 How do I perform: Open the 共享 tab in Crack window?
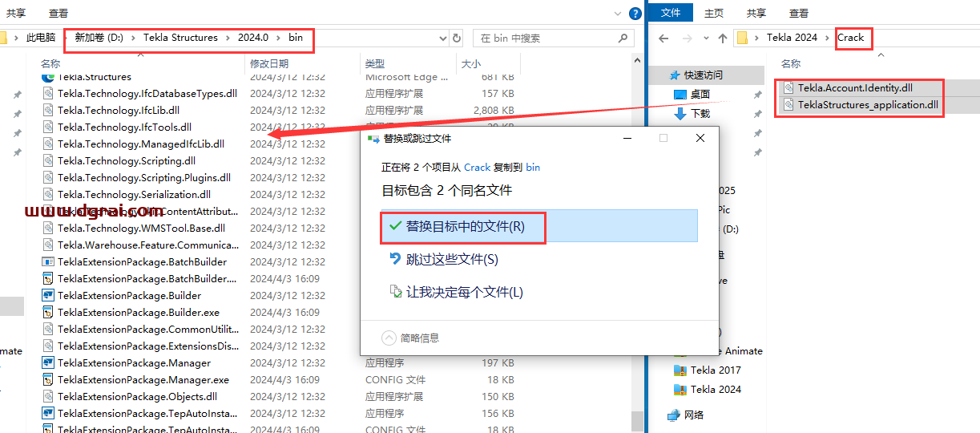pyautogui.click(x=756, y=13)
